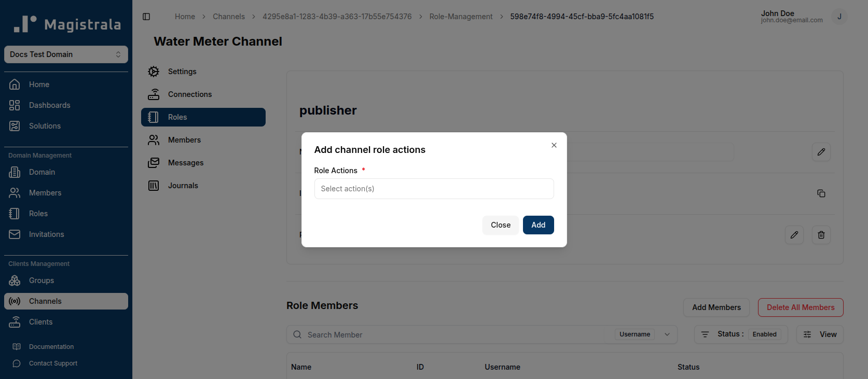This screenshot has width=868, height=379.
Task: Click the Name column header
Action: [x=301, y=367]
